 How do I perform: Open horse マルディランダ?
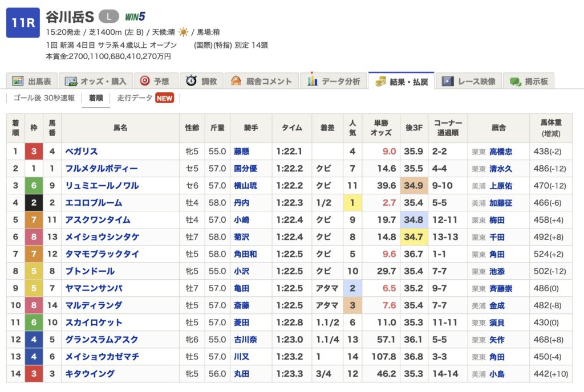[94, 305]
